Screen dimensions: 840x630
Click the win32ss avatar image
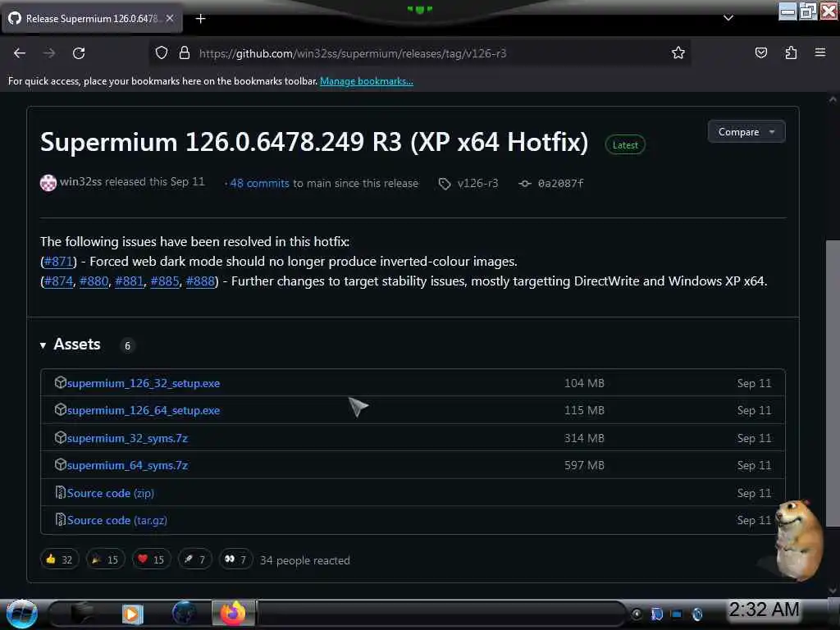click(48, 183)
